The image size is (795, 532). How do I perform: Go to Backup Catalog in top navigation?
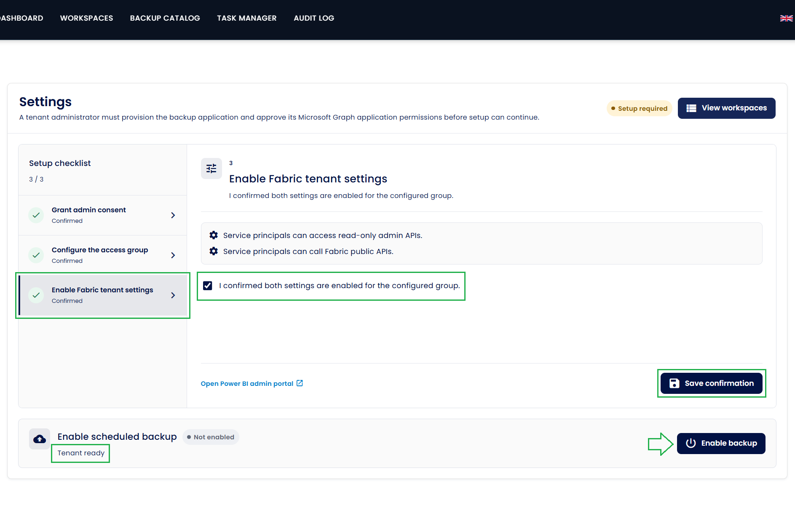point(165,18)
